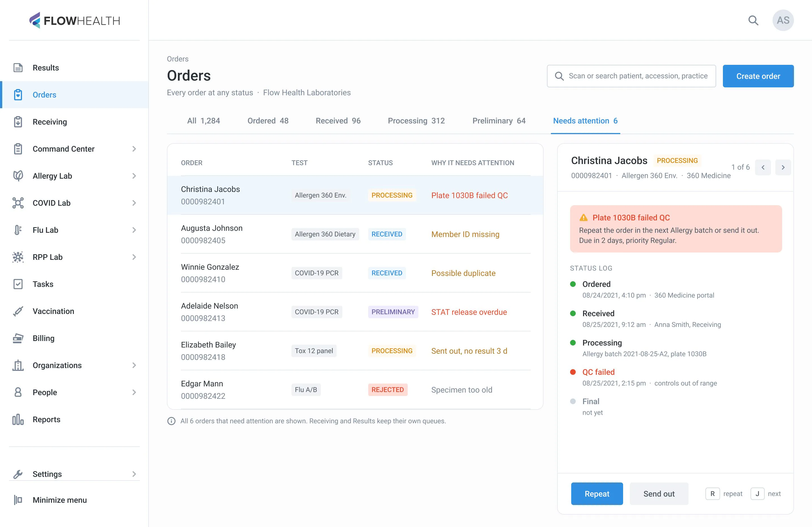Click 'STAT release overdue' reason text
This screenshot has width=812, height=527.
(469, 312)
